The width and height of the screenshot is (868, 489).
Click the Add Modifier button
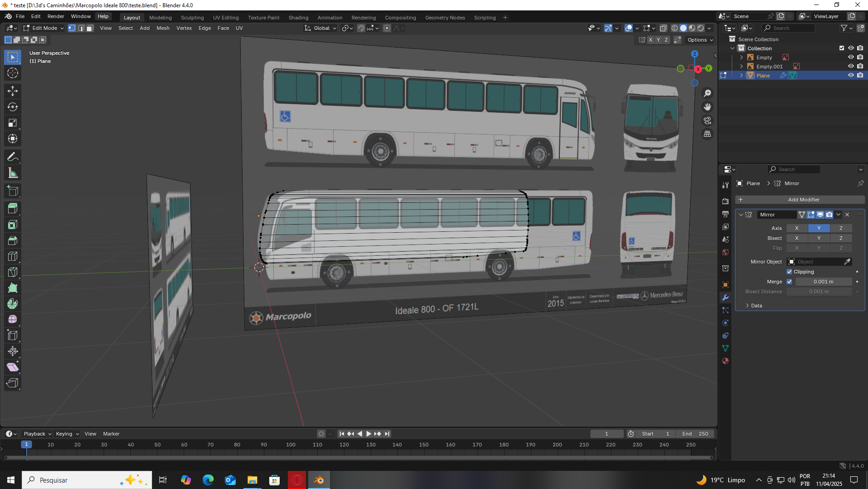point(800,200)
